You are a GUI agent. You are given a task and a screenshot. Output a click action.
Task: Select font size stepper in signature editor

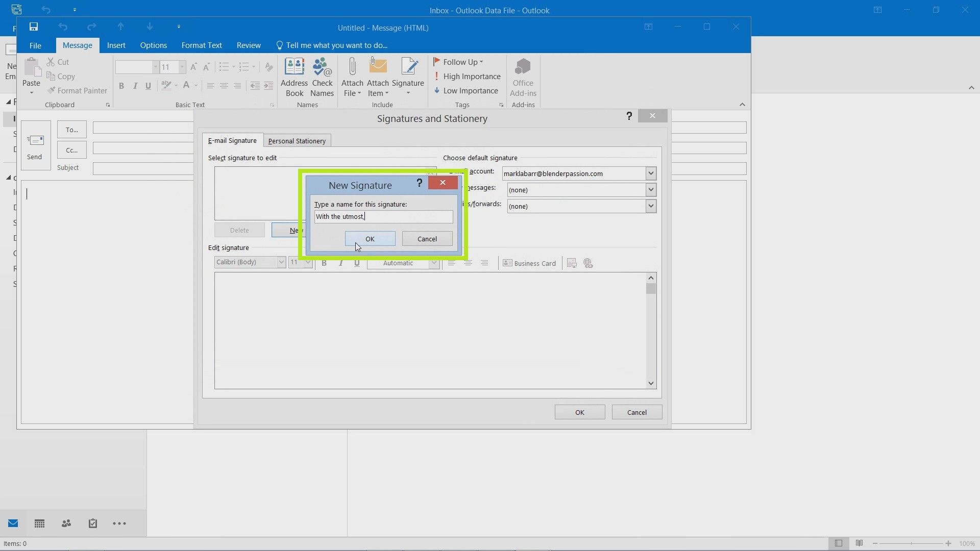[x=300, y=262]
